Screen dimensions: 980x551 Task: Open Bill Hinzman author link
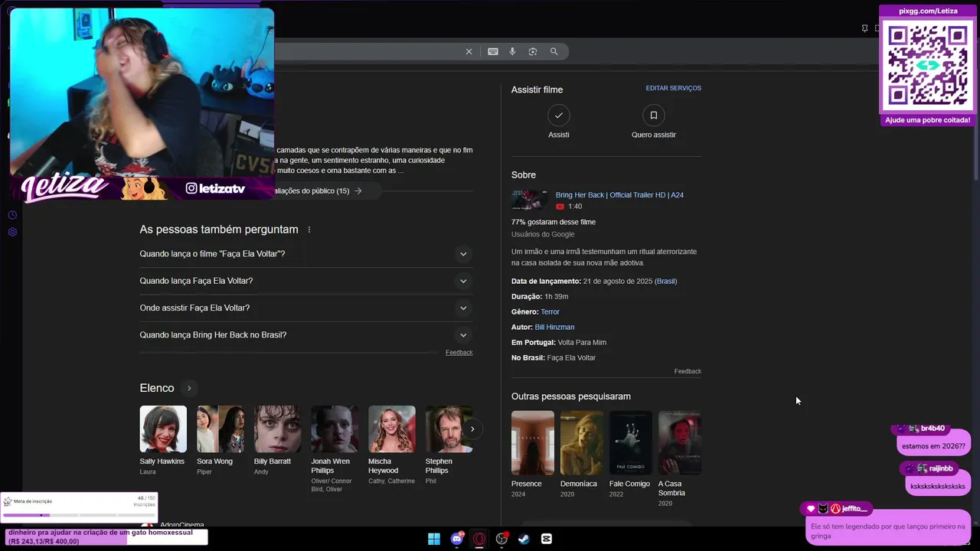tap(554, 327)
